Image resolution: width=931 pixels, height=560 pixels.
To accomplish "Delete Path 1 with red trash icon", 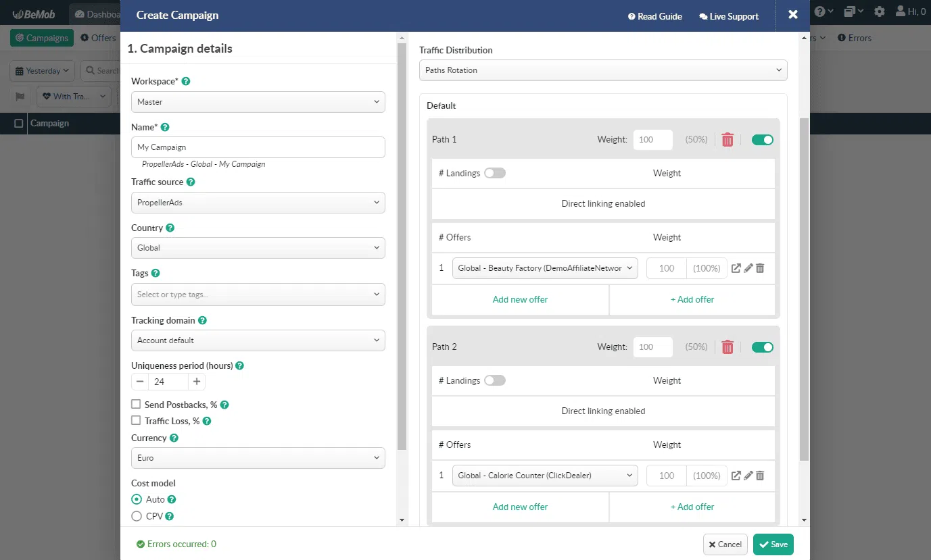I will (727, 140).
